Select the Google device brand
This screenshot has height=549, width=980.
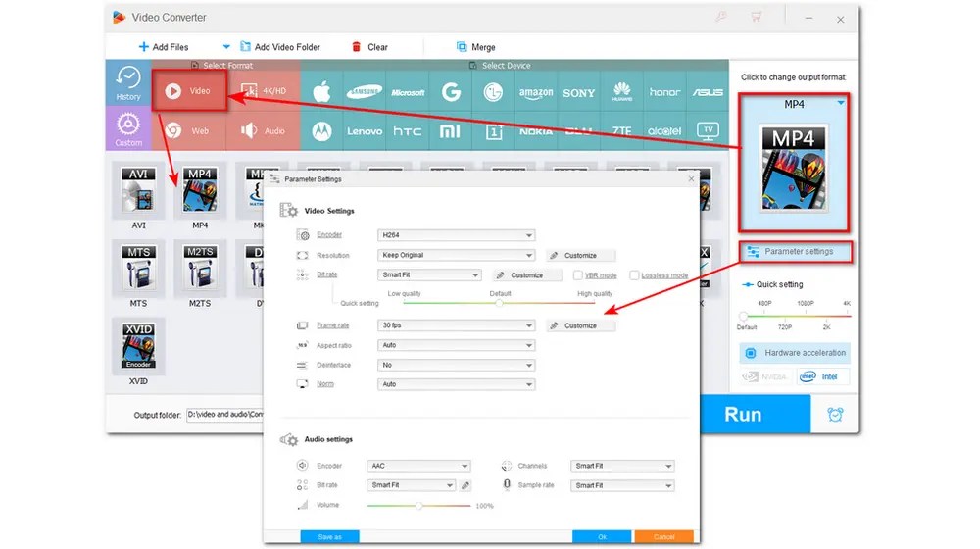coord(451,92)
